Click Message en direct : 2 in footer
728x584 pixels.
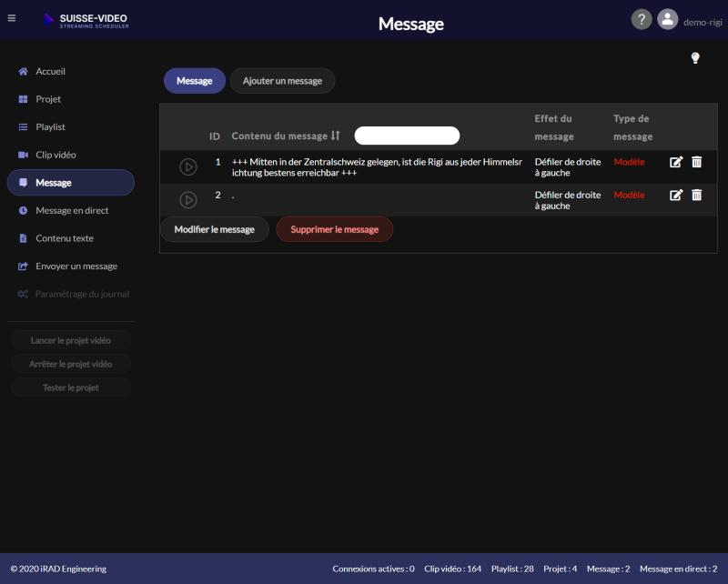[x=678, y=569]
